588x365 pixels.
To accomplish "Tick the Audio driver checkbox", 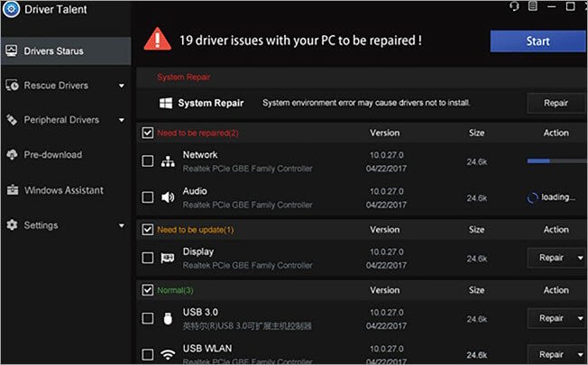I will tap(148, 197).
